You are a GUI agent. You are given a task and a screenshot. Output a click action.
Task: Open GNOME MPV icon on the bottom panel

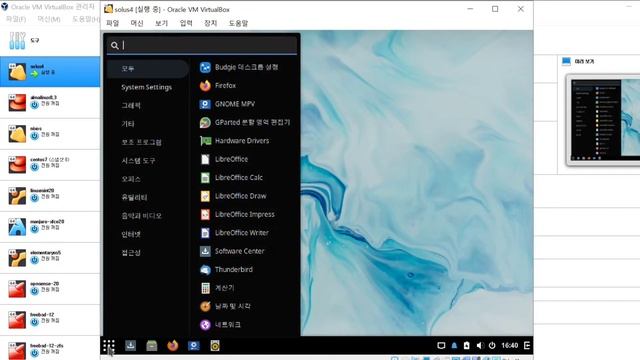[194, 346]
